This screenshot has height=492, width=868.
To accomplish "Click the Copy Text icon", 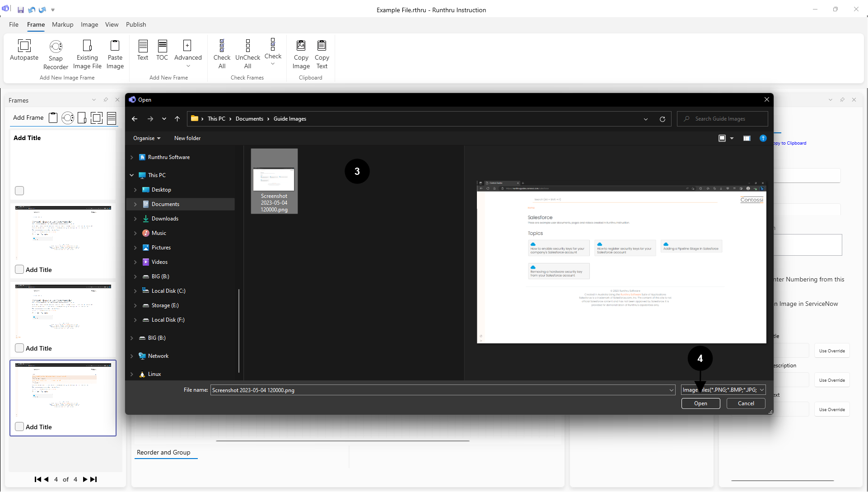I will click(x=322, y=46).
